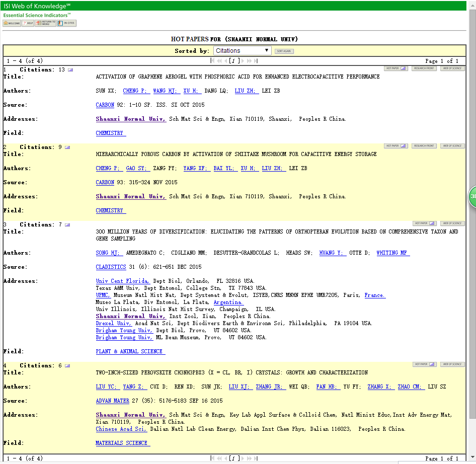The width and height of the screenshot is (476, 464).
Task: Open Hot Paper chart for paper 3
Action: coord(425,223)
